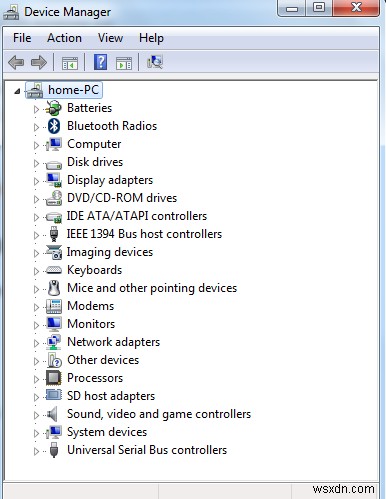This screenshot has height=499, width=386.
Task: Toggle the action pane toolbar icon
Action: (124, 63)
